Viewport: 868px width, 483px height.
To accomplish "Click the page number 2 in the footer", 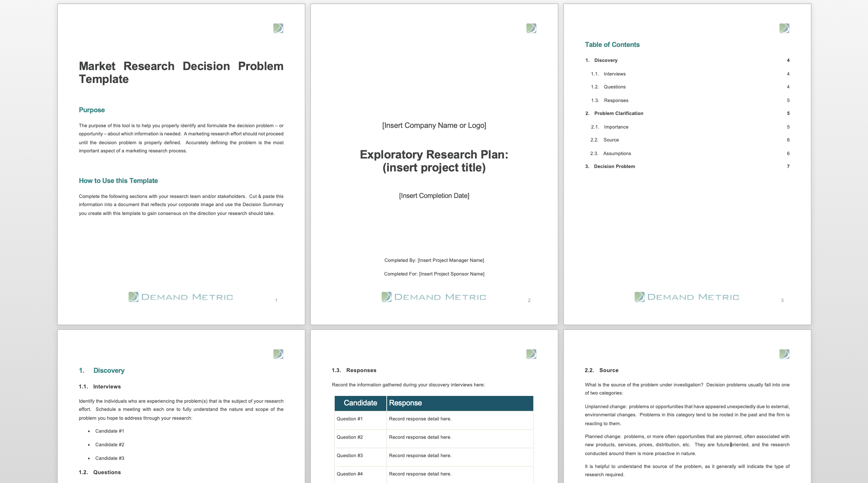I will tap(529, 300).
